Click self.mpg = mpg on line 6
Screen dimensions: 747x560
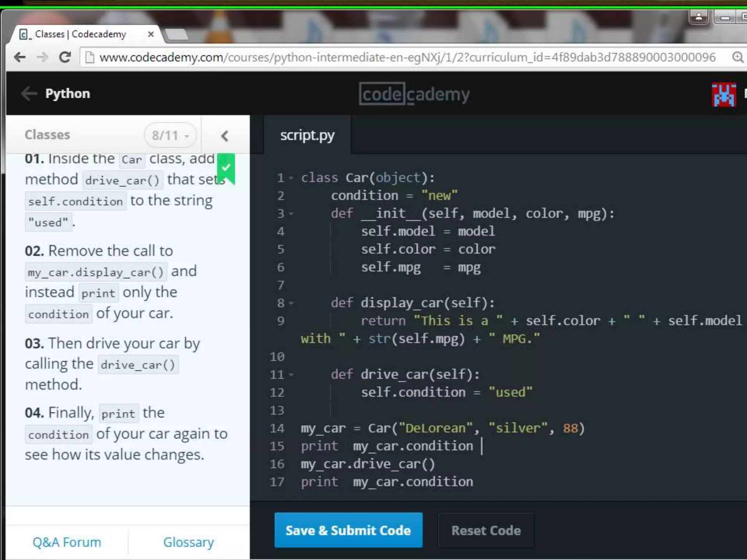tap(421, 268)
